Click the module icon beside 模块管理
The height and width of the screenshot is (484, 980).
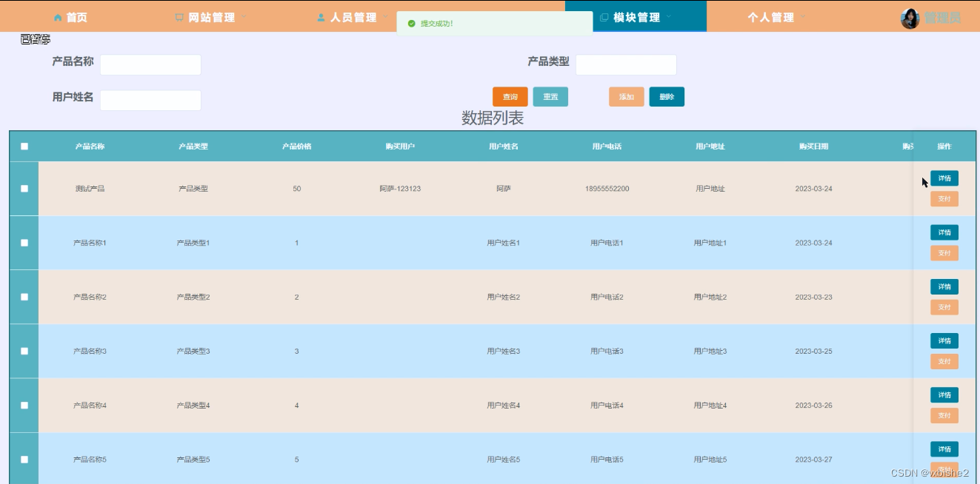604,18
